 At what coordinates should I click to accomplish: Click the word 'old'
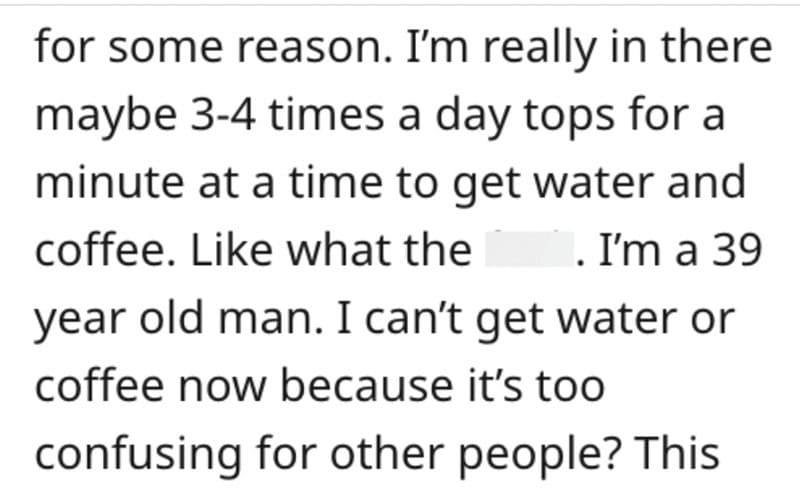point(171,317)
